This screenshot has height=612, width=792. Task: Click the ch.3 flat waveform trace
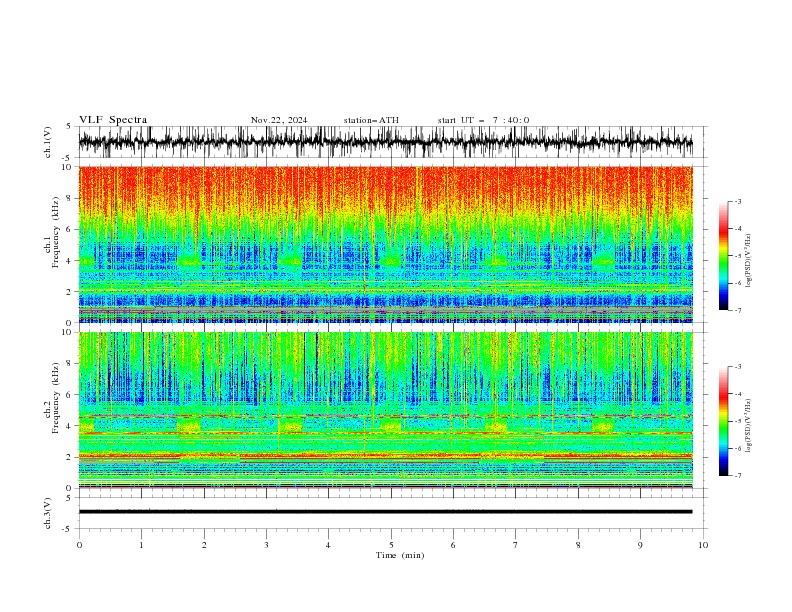point(385,512)
